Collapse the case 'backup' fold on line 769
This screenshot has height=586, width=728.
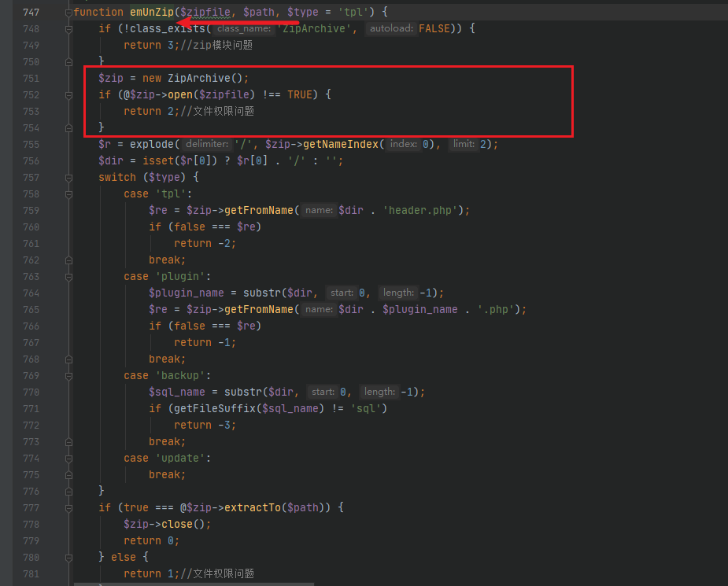(x=68, y=376)
